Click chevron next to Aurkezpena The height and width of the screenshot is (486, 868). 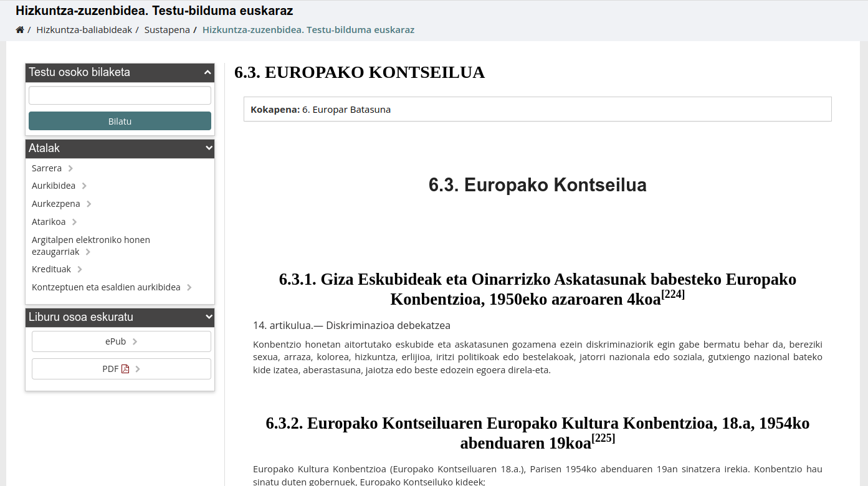pyautogui.click(x=89, y=204)
